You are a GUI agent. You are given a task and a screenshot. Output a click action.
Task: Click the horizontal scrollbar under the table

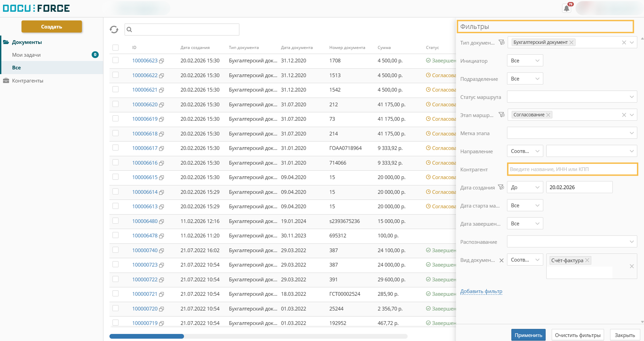click(147, 336)
